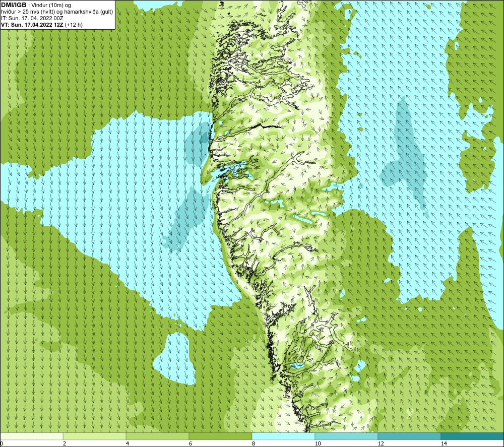The width and height of the screenshot is (504, 447).
Task: Click the '4' label on the scale
Action: pyautogui.click(x=128, y=443)
